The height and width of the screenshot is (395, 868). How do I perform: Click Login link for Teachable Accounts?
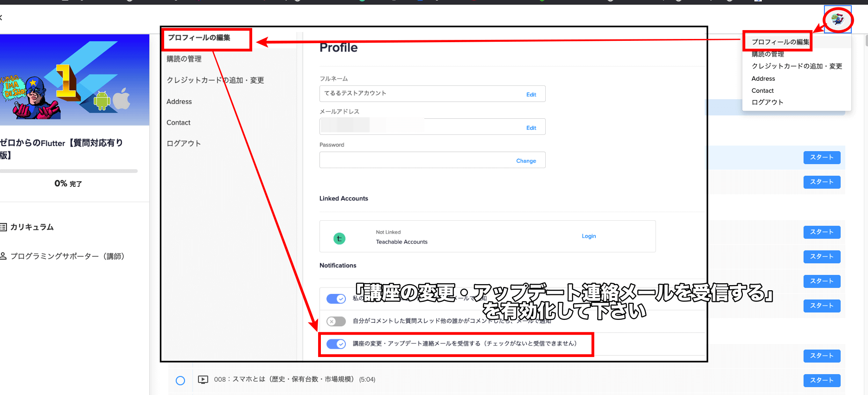[x=589, y=236]
